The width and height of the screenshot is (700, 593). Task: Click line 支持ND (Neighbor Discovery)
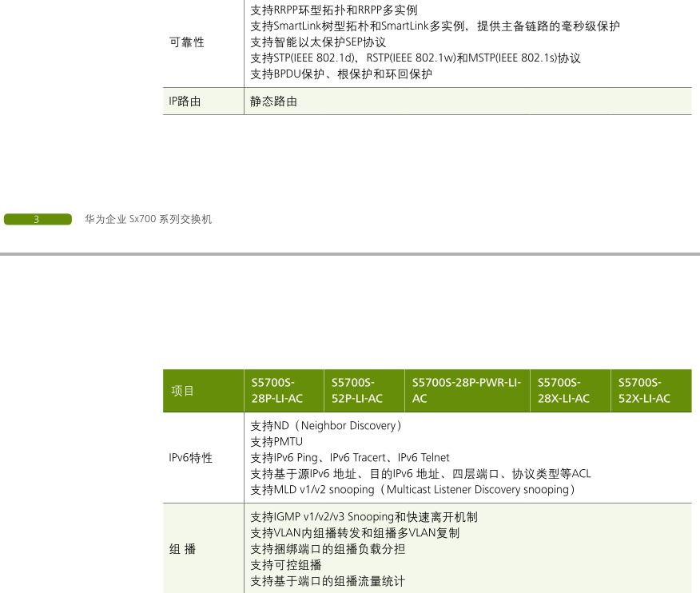326,426
